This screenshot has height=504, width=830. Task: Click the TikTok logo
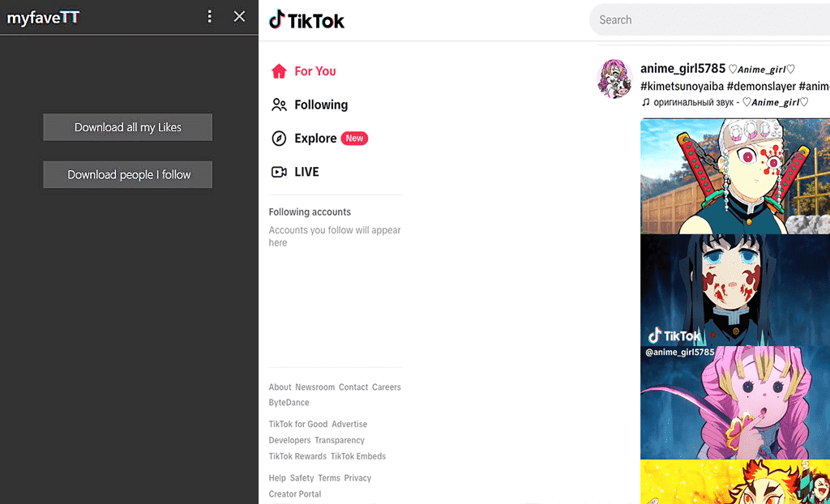coord(306,20)
